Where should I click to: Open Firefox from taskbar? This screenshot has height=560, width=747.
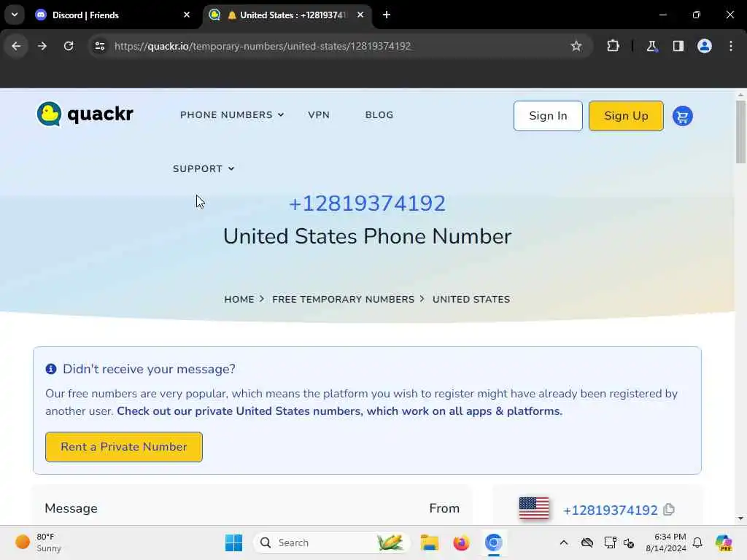[461, 542]
